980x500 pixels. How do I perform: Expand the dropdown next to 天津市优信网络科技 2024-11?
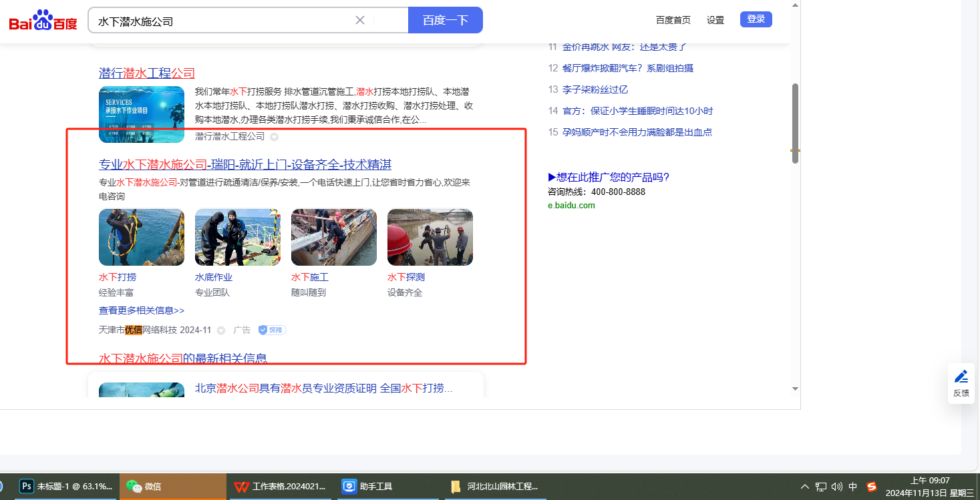pos(221,330)
